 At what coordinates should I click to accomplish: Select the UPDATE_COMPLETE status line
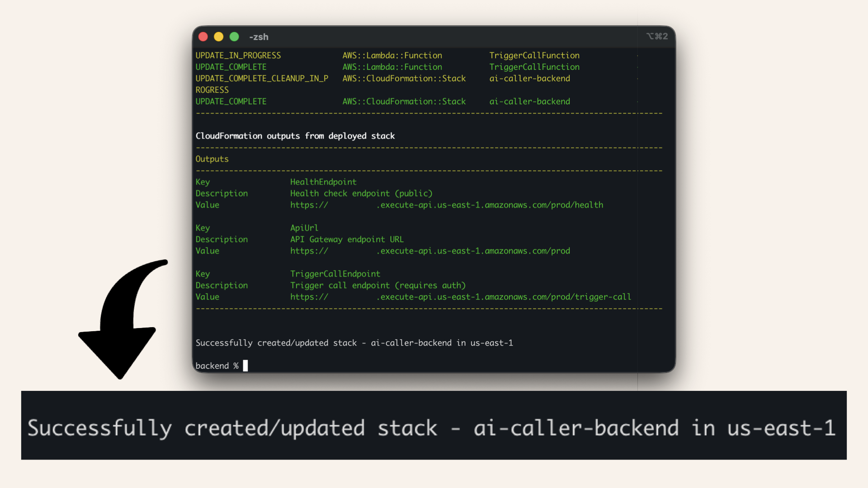[x=231, y=67]
